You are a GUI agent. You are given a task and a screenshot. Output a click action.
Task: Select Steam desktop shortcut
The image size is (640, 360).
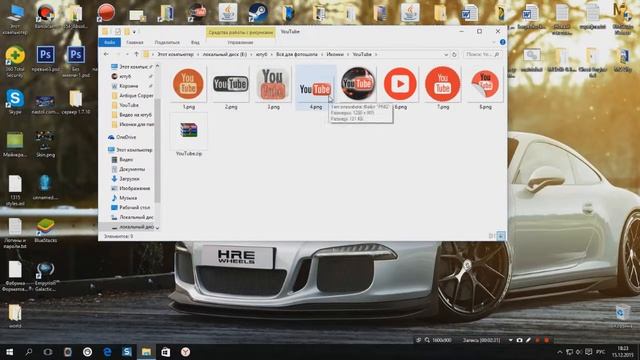(258, 12)
